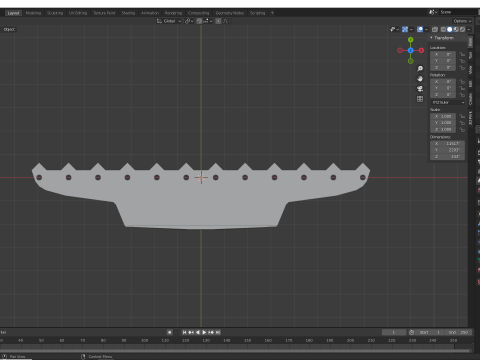480x360 pixels.
Task: Open proportional editing falloff dropdown
Action: pyautogui.click(x=227, y=21)
